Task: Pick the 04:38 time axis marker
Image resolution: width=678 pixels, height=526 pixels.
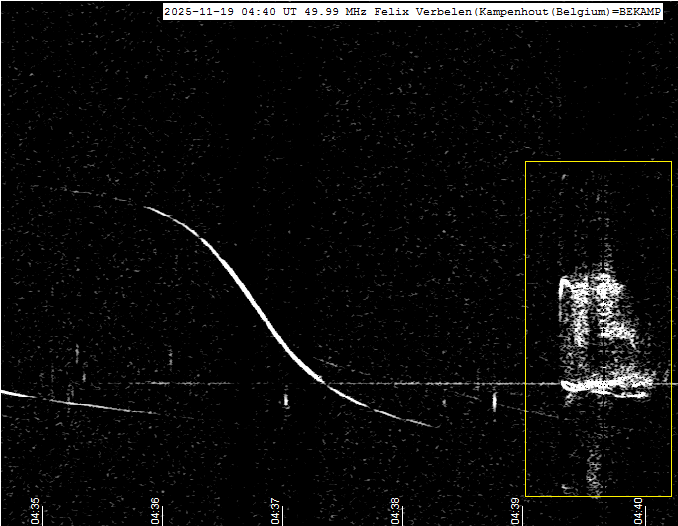Action: click(396, 510)
